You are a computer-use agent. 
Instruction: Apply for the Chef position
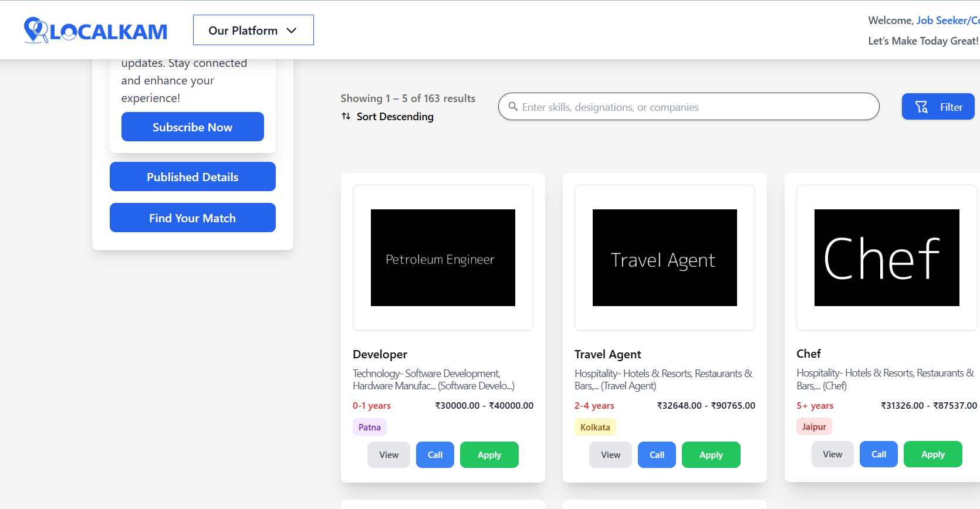(932, 454)
